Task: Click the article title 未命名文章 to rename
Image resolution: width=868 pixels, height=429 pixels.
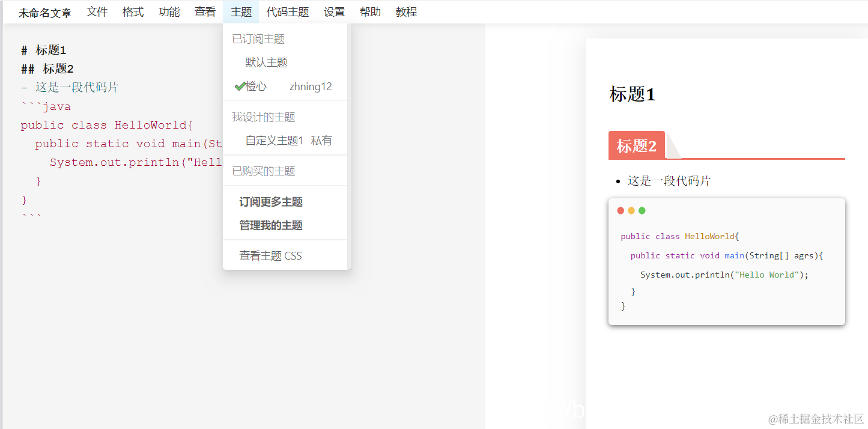Action: [x=45, y=11]
